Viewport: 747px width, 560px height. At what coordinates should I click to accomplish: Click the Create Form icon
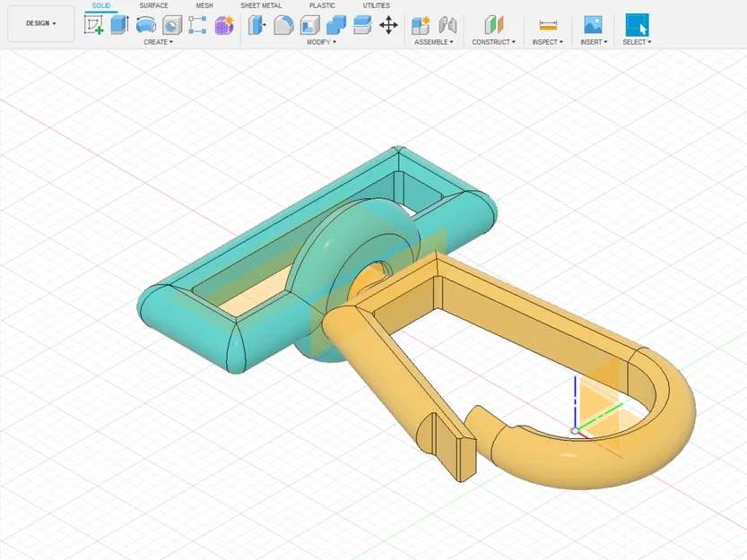tap(224, 25)
